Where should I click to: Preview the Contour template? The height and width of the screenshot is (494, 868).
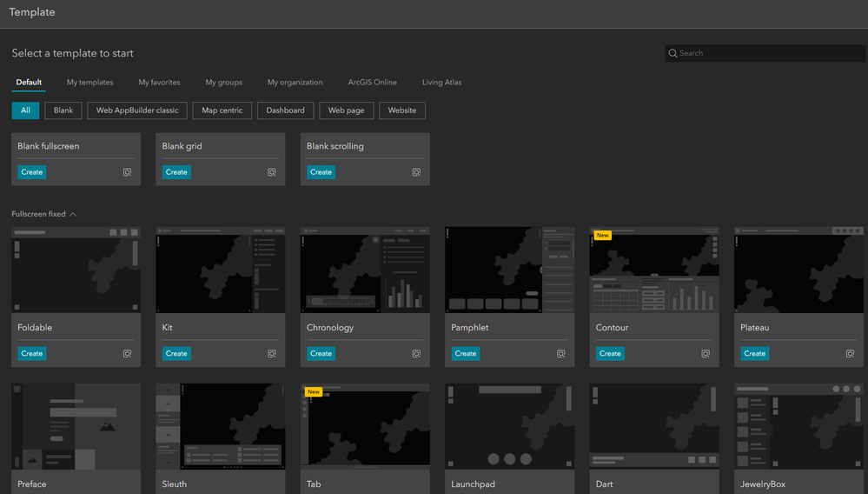(706, 353)
